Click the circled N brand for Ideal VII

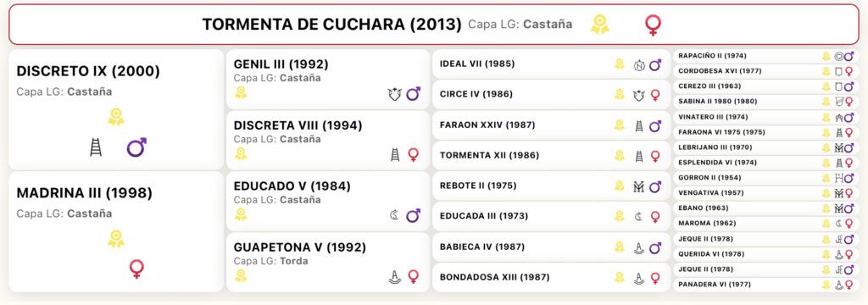[x=639, y=65]
